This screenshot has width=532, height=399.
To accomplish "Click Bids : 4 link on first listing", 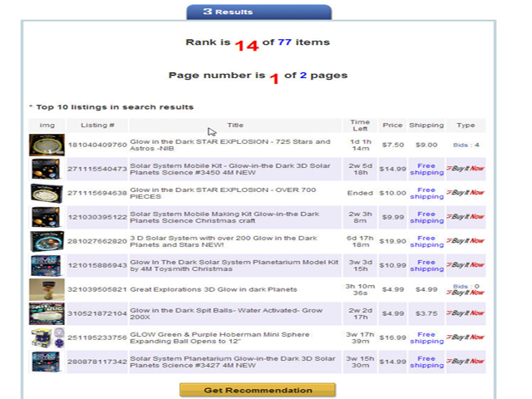I will [x=465, y=145].
